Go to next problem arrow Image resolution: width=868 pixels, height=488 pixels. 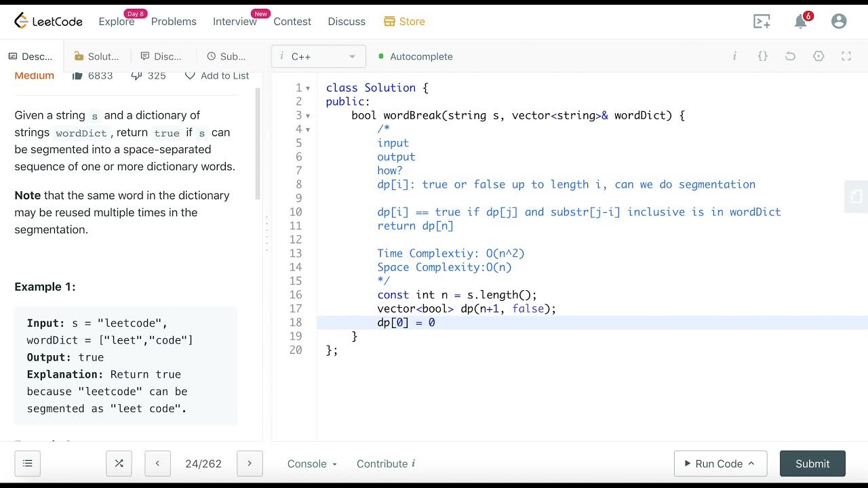250,464
